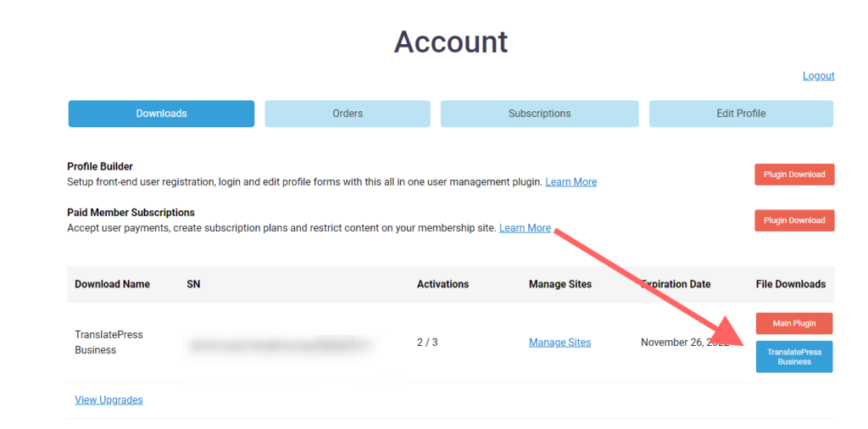
Task: Select the November 26 expiration date
Action: (x=687, y=342)
